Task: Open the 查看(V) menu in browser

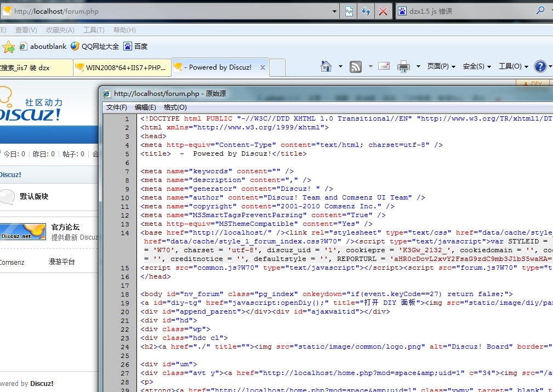Action: (26, 30)
